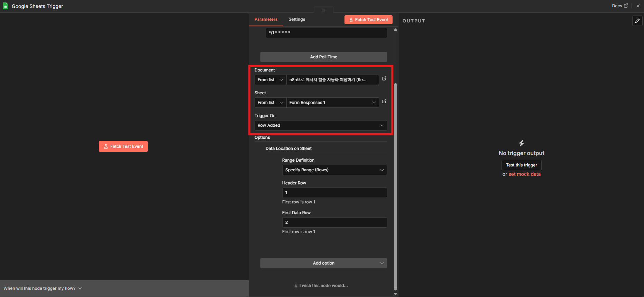Expand the Range Definition dropdown
This screenshot has width=644, height=297.
[x=334, y=170]
